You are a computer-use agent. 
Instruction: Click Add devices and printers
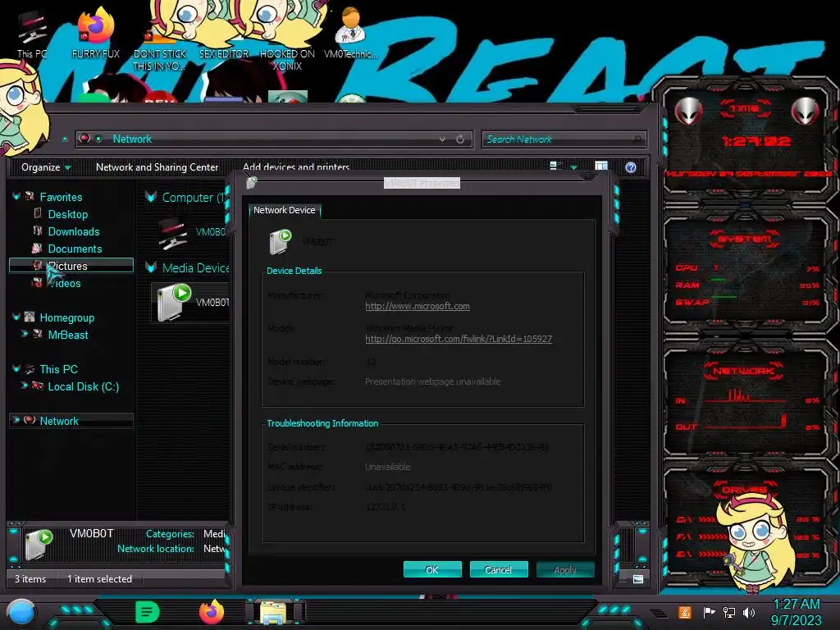tap(295, 167)
